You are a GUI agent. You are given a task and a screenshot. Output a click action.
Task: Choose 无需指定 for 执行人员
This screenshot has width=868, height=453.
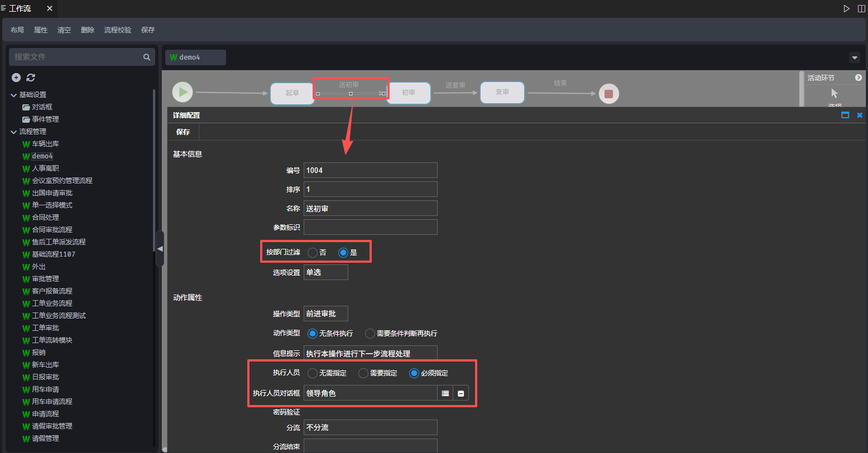[313, 373]
